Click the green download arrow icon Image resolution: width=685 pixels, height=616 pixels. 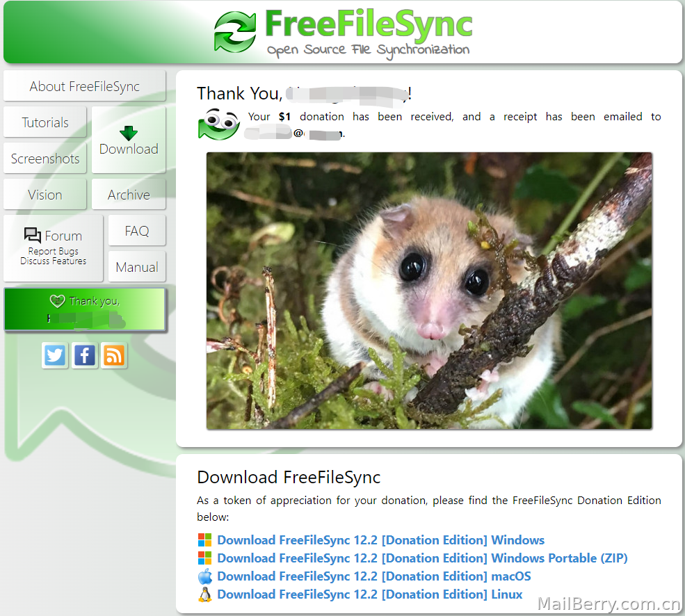pyautogui.click(x=129, y=133)
